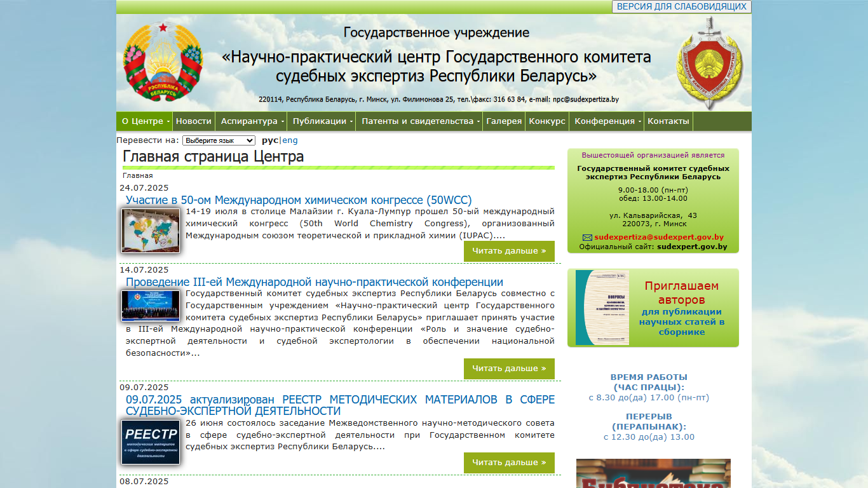Click the date 24.07.2025
868x488 pixels.
pyautogui.click(x=144, y=187)
